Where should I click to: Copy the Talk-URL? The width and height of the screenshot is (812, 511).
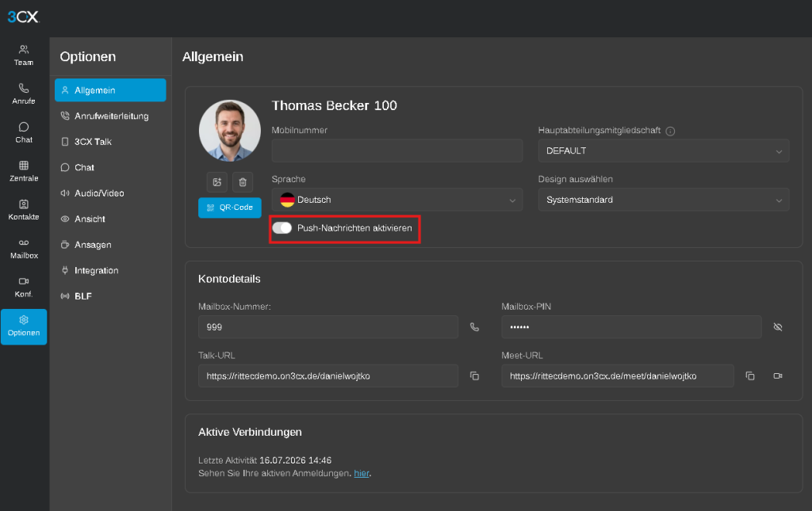[x=474, y=376]
